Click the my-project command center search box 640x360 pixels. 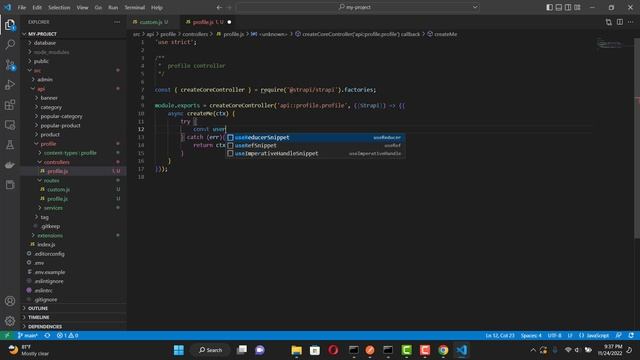tap(358, 7)
